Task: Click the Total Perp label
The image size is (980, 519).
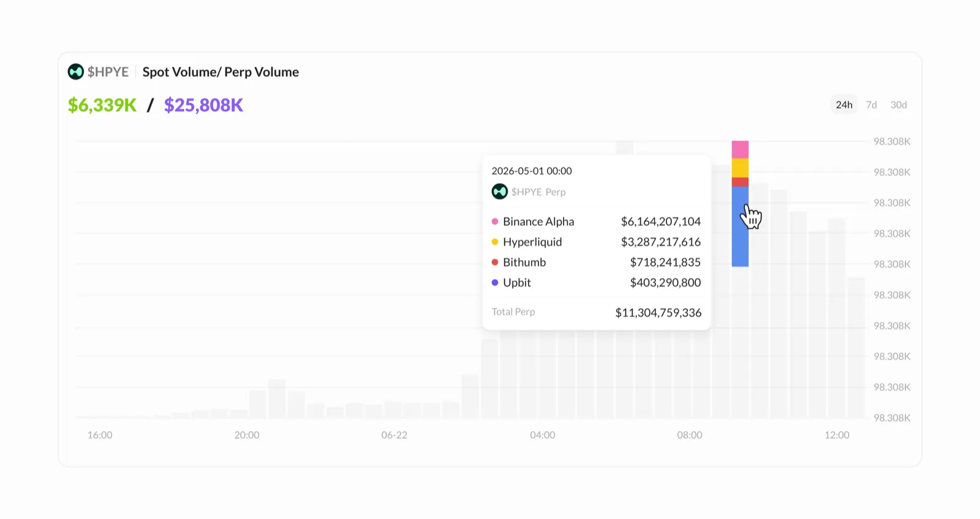Action: (x=513, y=312)
